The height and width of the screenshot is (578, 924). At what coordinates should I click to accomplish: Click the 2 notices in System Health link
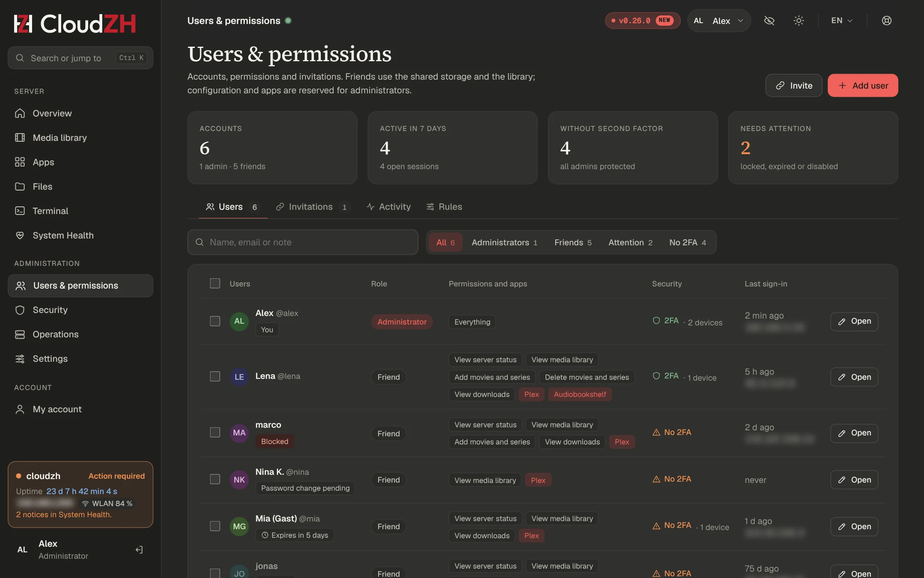(x=64, y=515)
